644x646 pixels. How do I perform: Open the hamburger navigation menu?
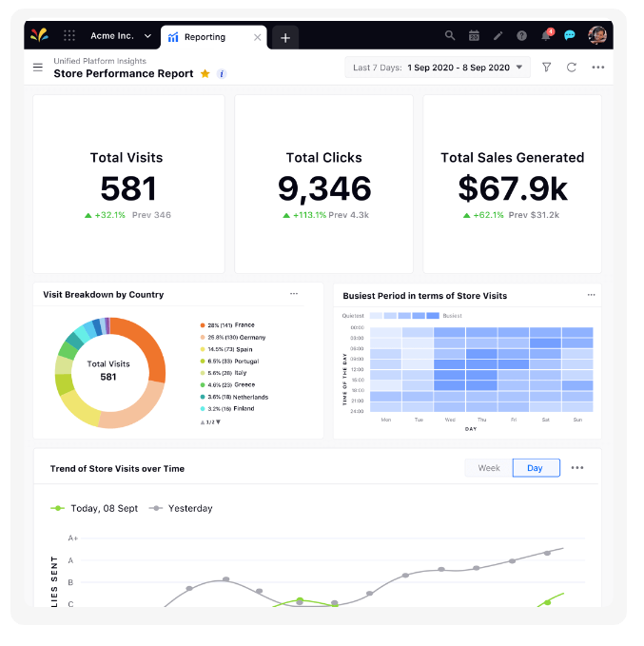38,68
